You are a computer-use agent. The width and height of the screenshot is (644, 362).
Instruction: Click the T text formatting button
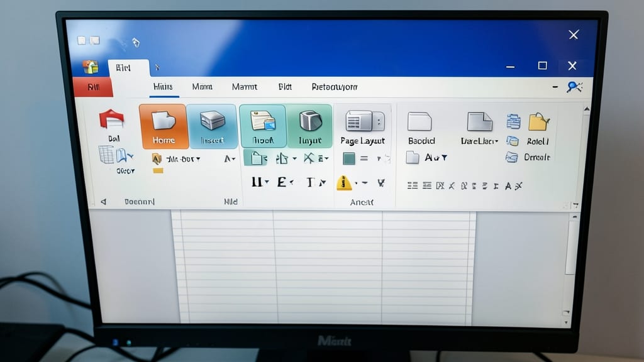point(311,182)
